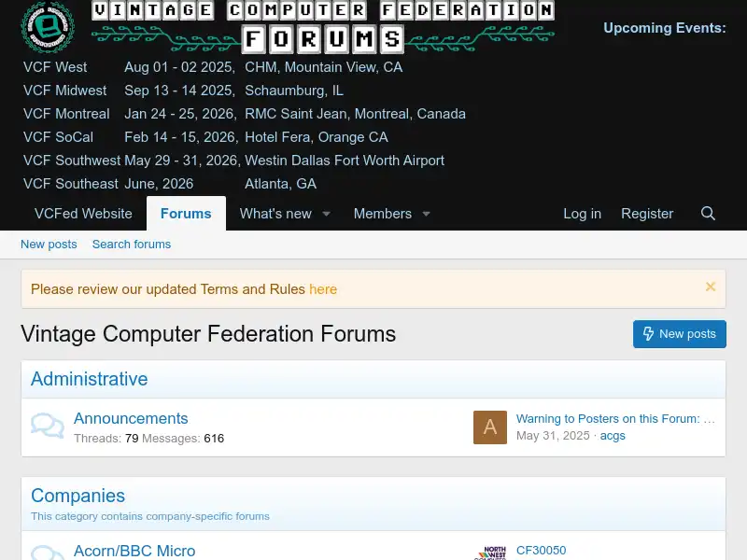The height and width of the screenshot is (560, 747).
Task: Click the VCF Montreal event row
Action: pyautogui.click(x=245, y=114)
